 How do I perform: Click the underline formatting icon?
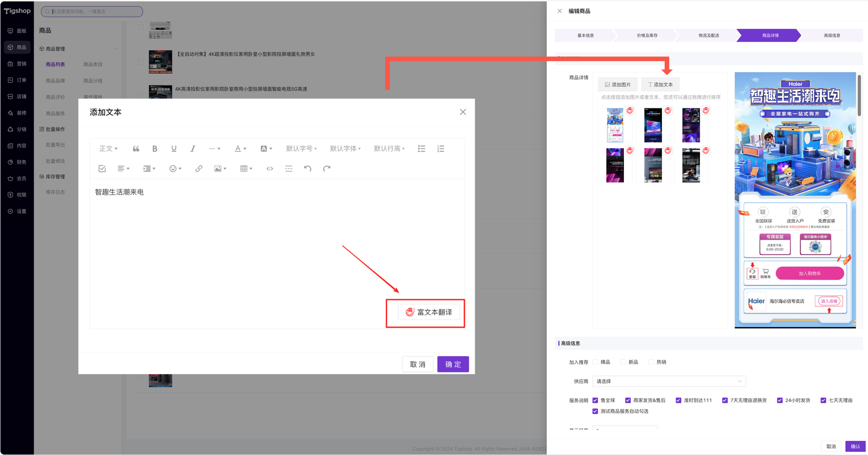(x=174, y=149)
